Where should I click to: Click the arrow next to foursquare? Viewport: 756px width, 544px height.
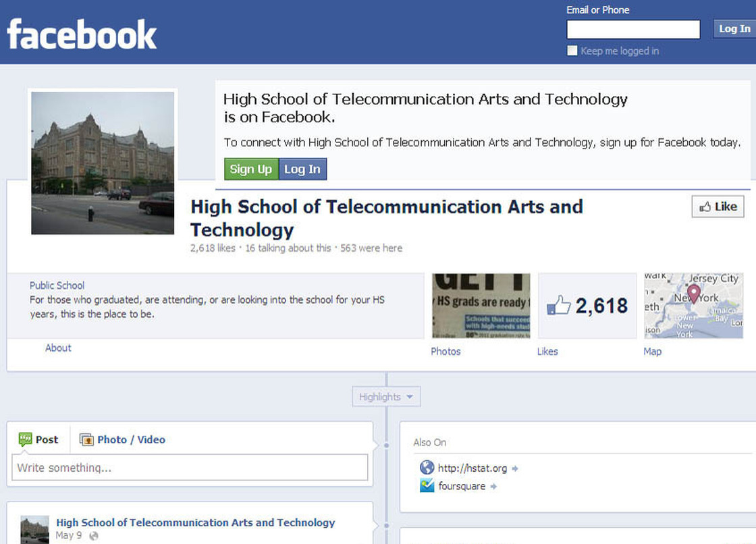point(493,486)
